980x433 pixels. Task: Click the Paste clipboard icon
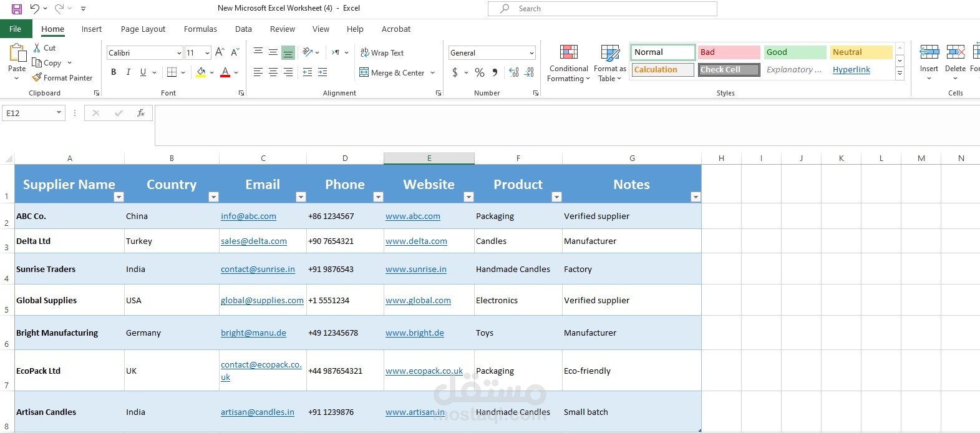coord(17,52)
